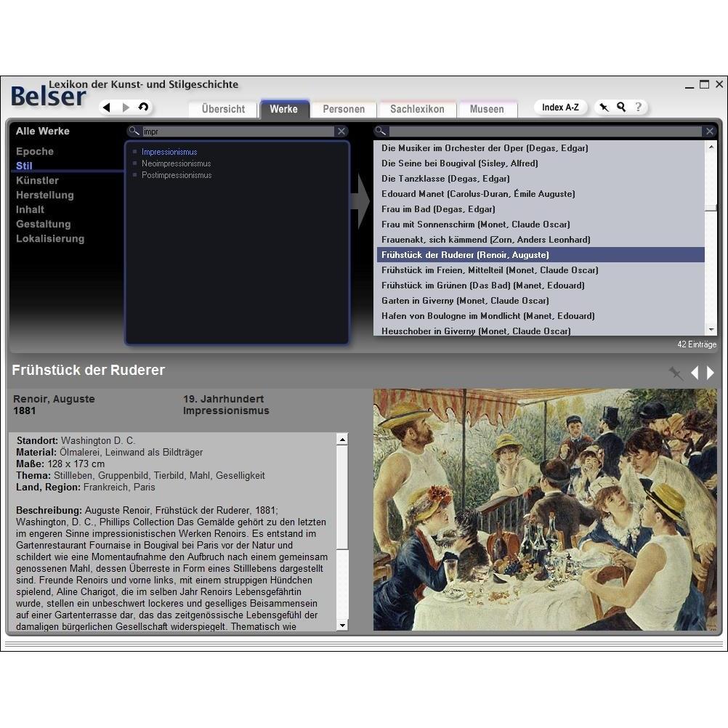Click the works list down arrow
Screen dimensions: 728x728
711,330
